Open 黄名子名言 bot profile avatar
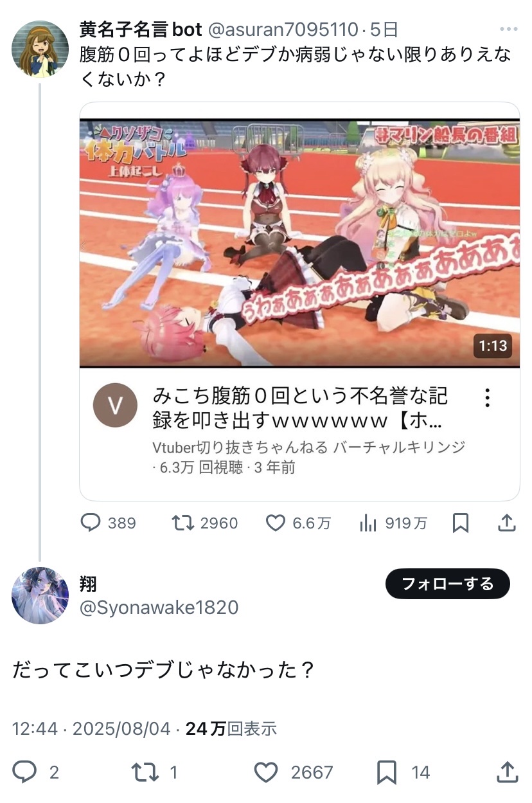This screenshot has width=532, height=803. point(40,48)
